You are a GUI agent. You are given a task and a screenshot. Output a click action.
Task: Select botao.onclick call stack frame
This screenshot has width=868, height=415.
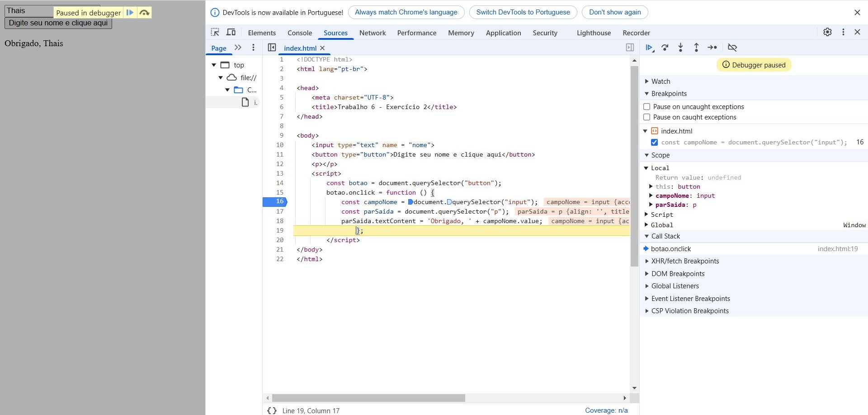(x=754, y=249)
